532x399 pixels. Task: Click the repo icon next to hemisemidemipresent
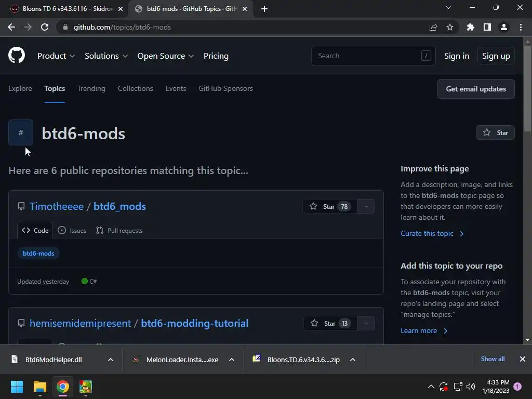(x=21, y=323)
